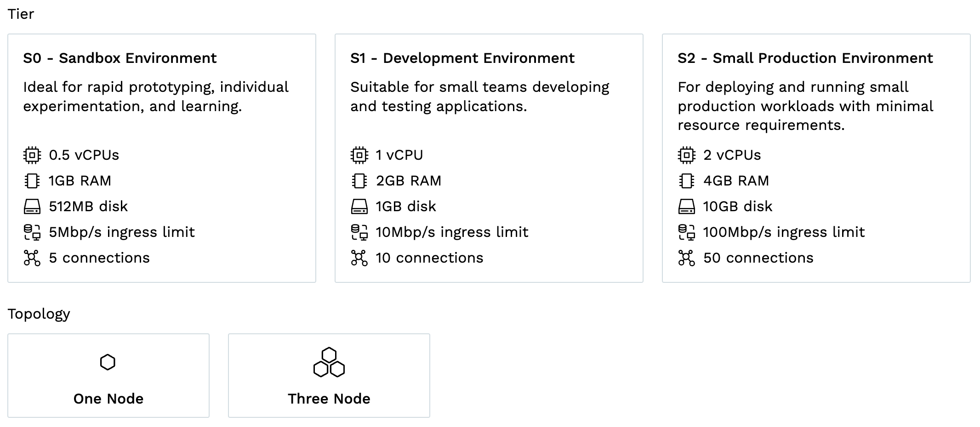Click the vCPU chip icon in S0 card
This screenshot has height=427, width=980.
(x=32, y=155)
